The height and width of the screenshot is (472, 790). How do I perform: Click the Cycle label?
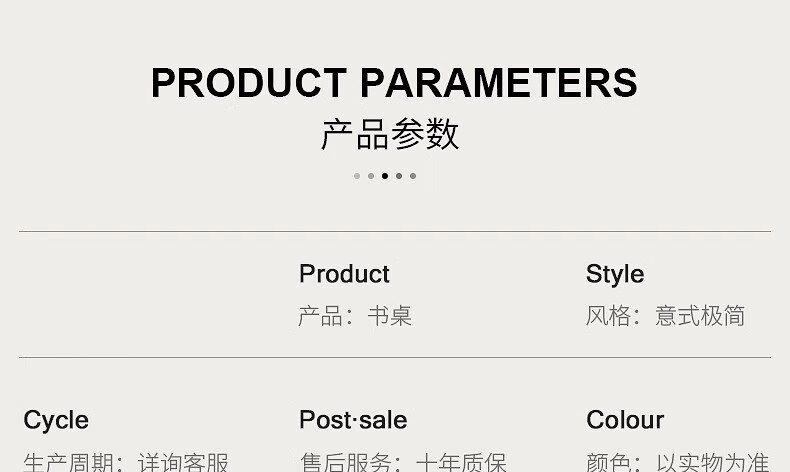click(x=56, y=420)
